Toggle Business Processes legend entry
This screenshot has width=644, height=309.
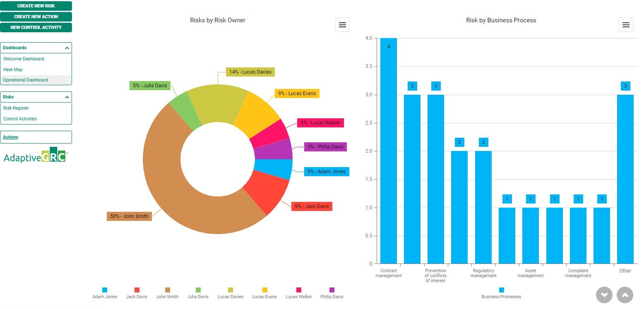click(501, 293)
